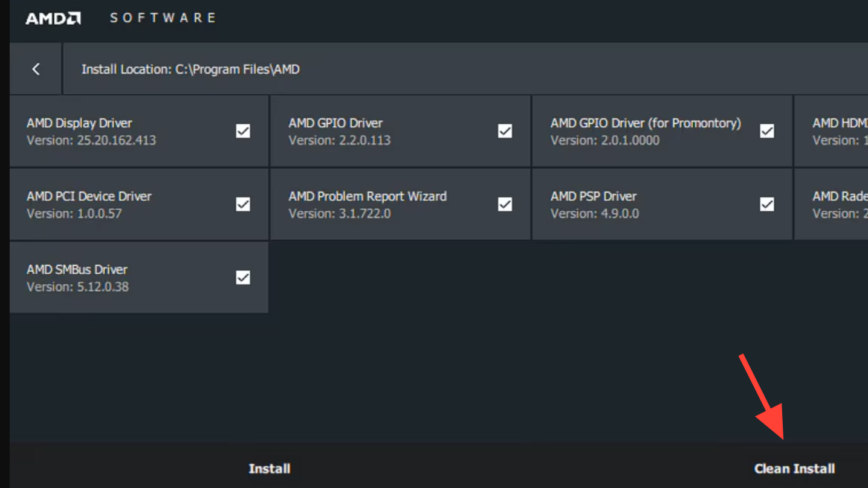
Task: Toggle the AMD Problem Report Wizard checkbox
Action: click(x=505, y=204)
